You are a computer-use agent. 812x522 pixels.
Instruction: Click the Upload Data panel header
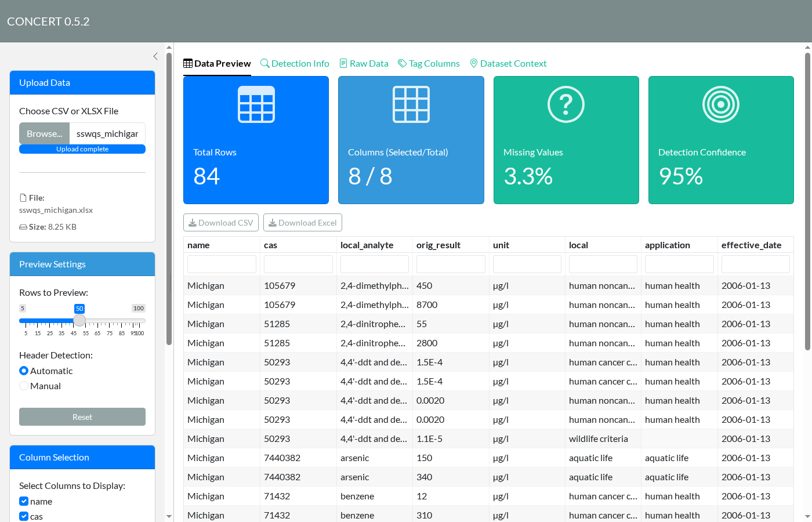pyautogui.click(x=82, y=83)
